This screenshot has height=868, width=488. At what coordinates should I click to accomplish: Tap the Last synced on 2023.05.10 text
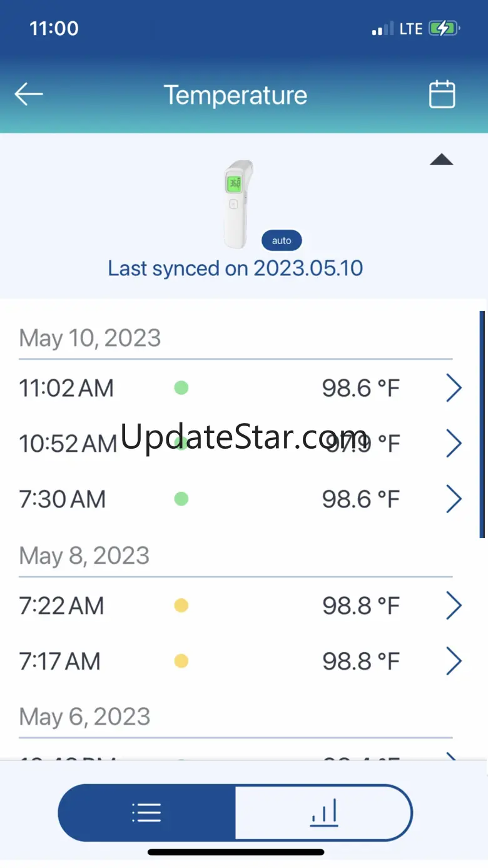click(x=235, y=268)
